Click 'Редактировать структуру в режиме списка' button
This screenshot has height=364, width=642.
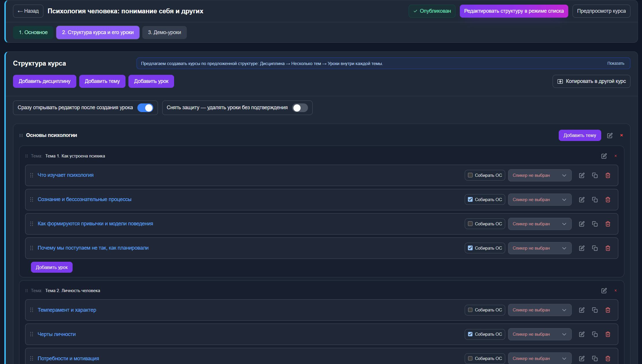coord(514,11)
